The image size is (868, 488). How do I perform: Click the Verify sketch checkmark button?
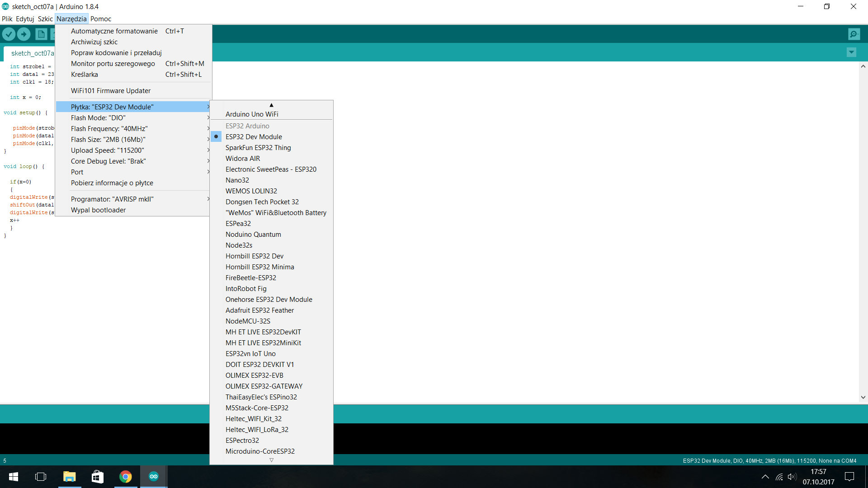(x=9, y=34)
